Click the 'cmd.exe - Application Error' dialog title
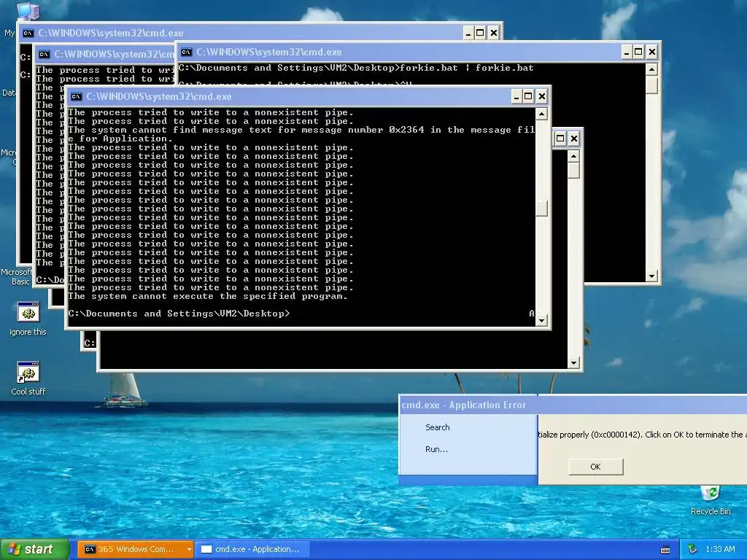747x560 pixels. tap(463, 405)
